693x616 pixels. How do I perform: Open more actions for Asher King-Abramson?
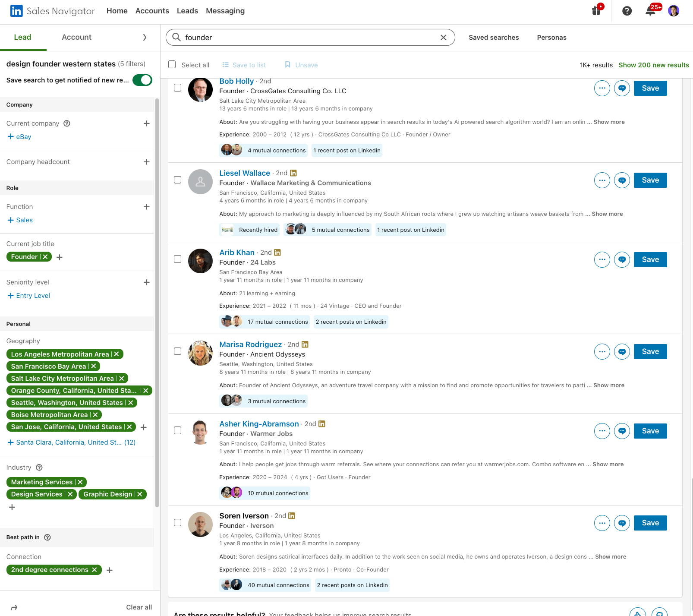point(602,431)
